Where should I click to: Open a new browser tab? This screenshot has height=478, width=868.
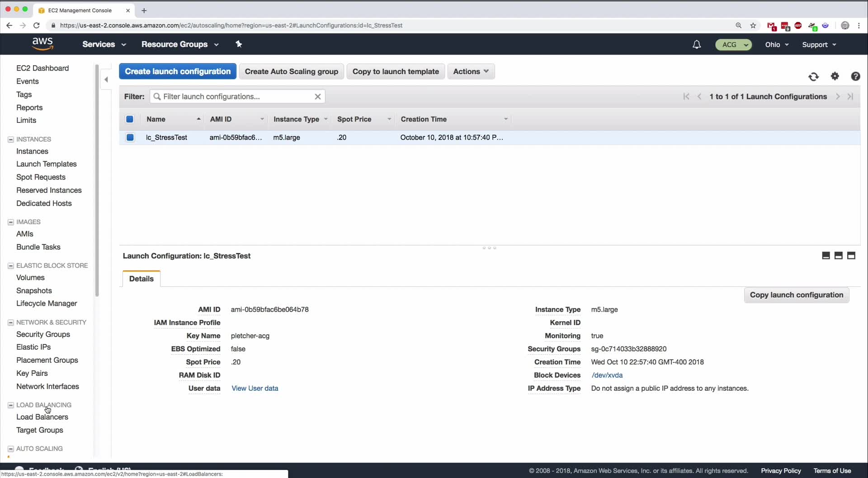pyautogui.click(x=144, y=10)
